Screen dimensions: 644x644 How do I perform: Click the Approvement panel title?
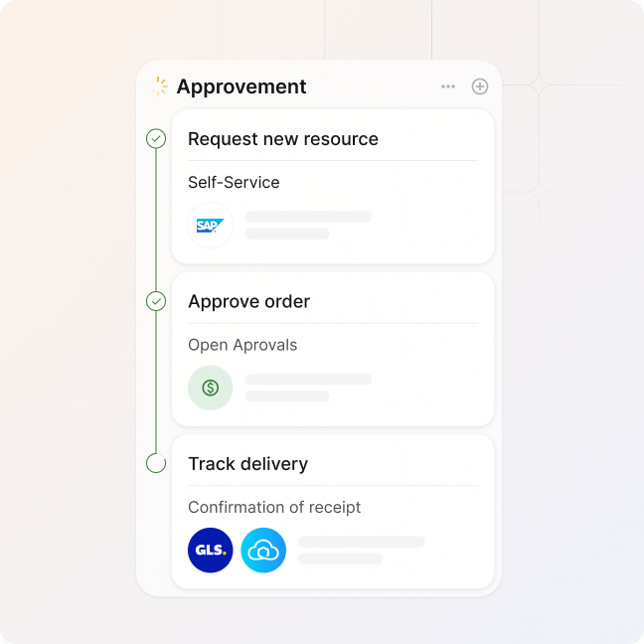pyautogui.click(x=241, y=86)
